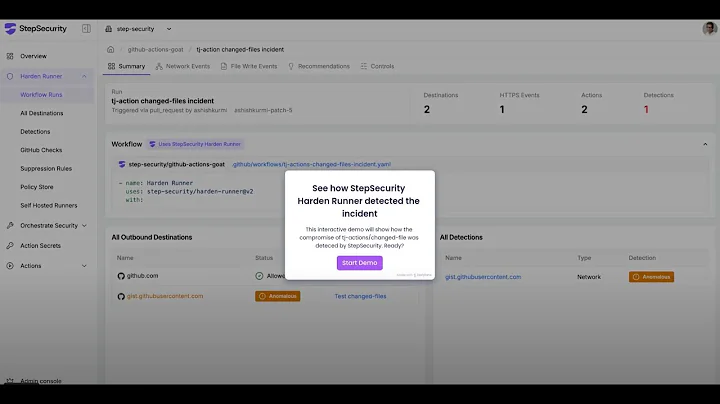Open the tj-actions-changed-files-incident.yaml workflow link
This screenshot has width=720, height=404.
pos(311,164)
